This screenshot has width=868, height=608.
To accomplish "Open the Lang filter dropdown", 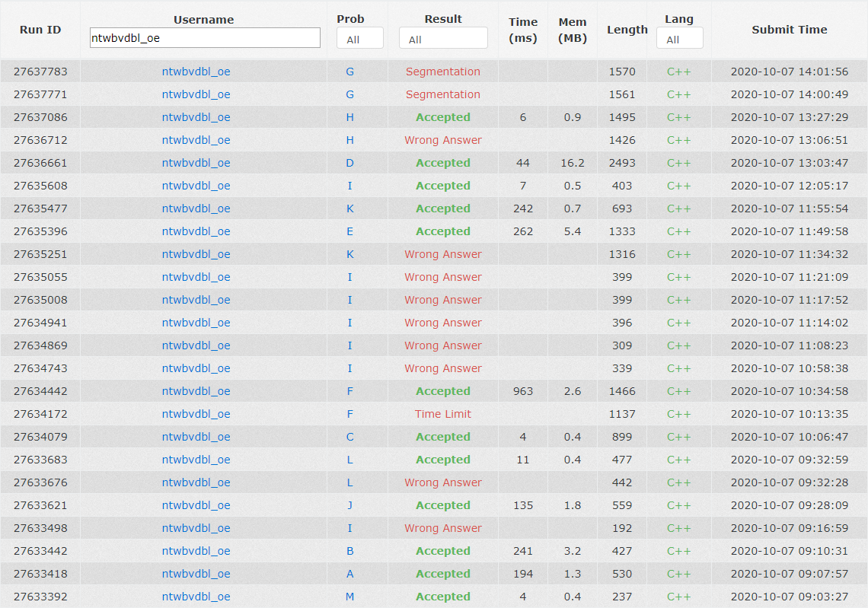I will [679, 39].
